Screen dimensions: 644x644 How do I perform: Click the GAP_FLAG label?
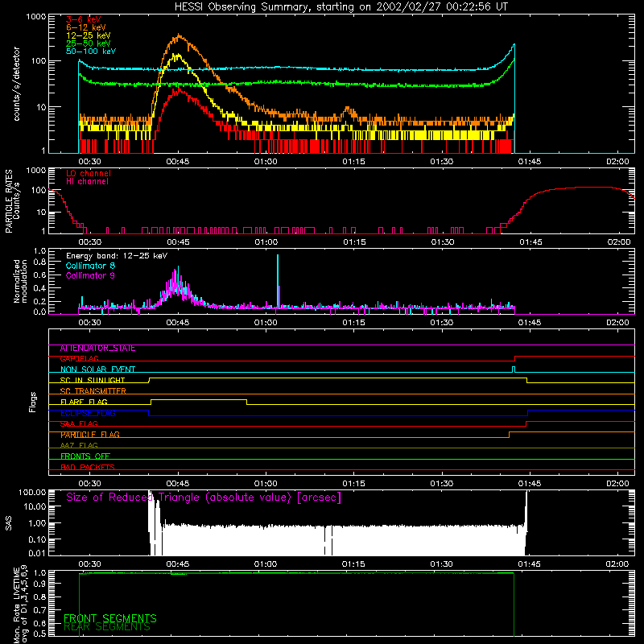(79, 359)
